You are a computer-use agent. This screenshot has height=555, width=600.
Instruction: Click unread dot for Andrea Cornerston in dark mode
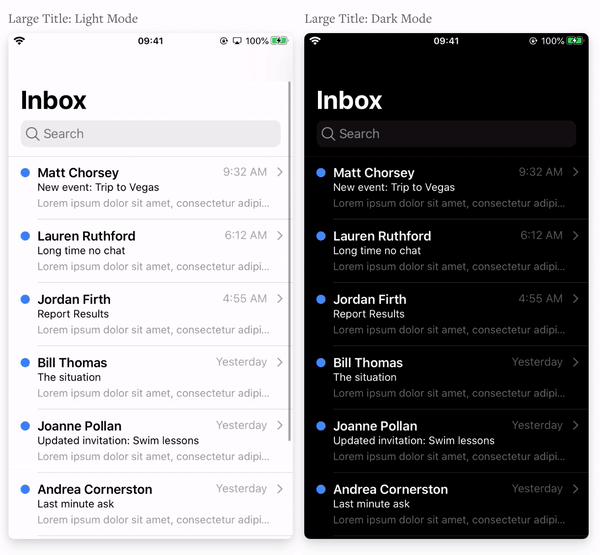321,489
